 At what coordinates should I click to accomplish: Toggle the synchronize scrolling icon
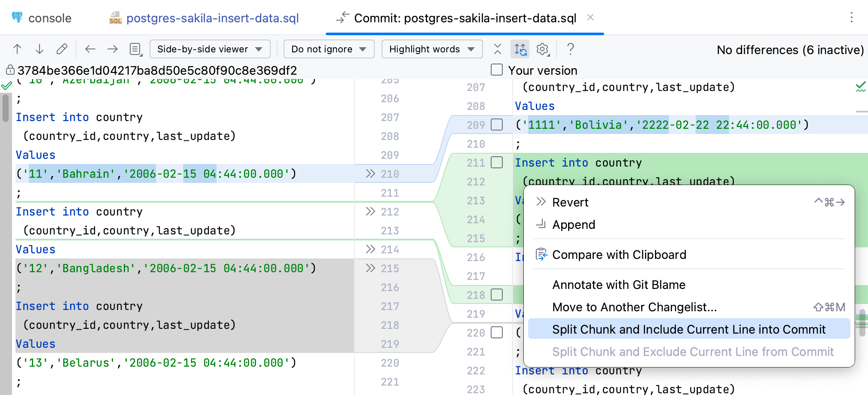coord(520,49)
